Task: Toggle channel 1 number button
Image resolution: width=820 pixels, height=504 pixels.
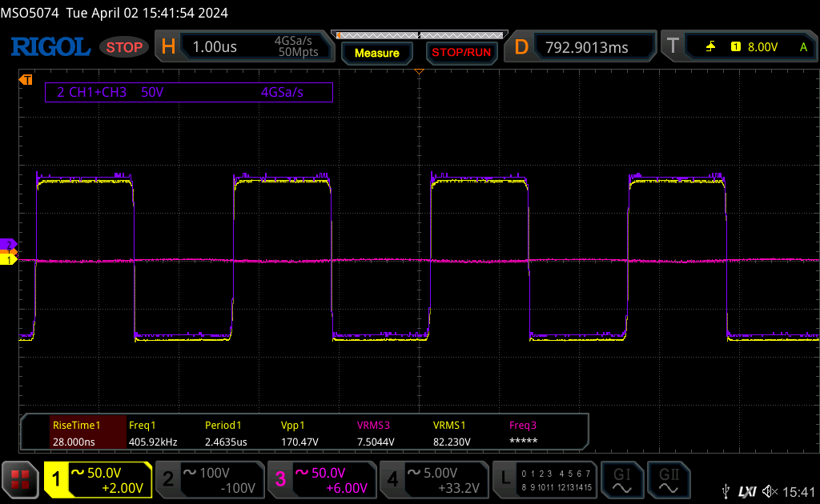Action: pyautogui.click(x=56, y=479)
